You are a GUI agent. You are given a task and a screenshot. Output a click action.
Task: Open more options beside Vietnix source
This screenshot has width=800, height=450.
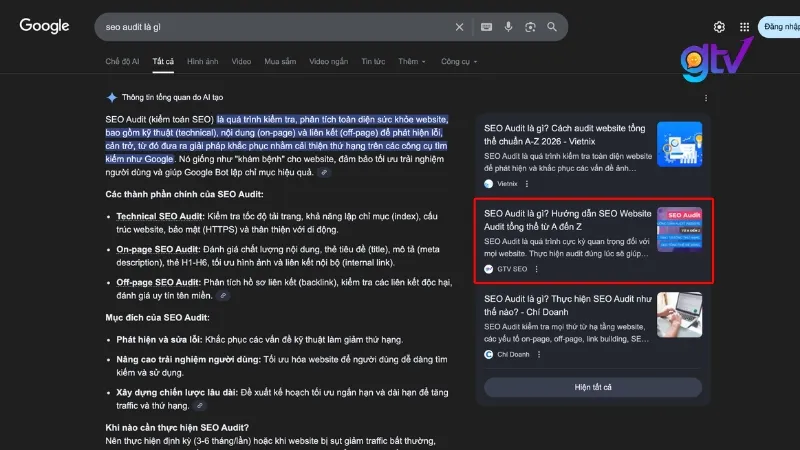527,184
